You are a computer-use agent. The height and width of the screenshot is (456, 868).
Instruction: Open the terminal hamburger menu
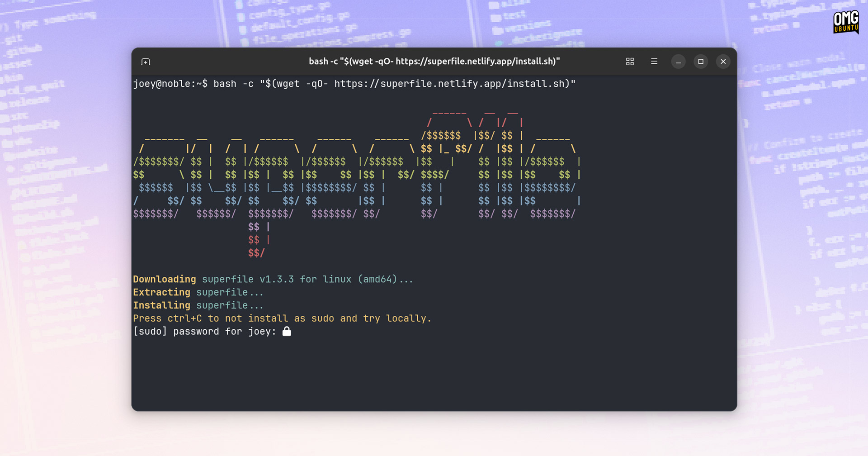point(654,62)
